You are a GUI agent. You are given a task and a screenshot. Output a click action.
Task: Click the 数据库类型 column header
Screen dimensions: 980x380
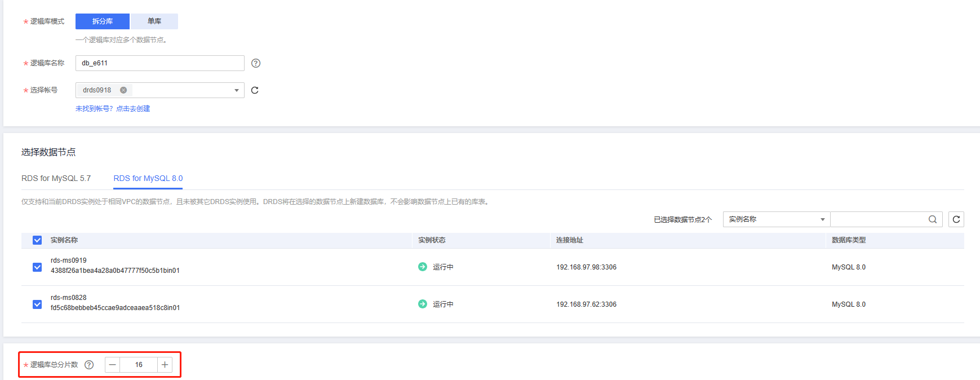coord(849,240)
